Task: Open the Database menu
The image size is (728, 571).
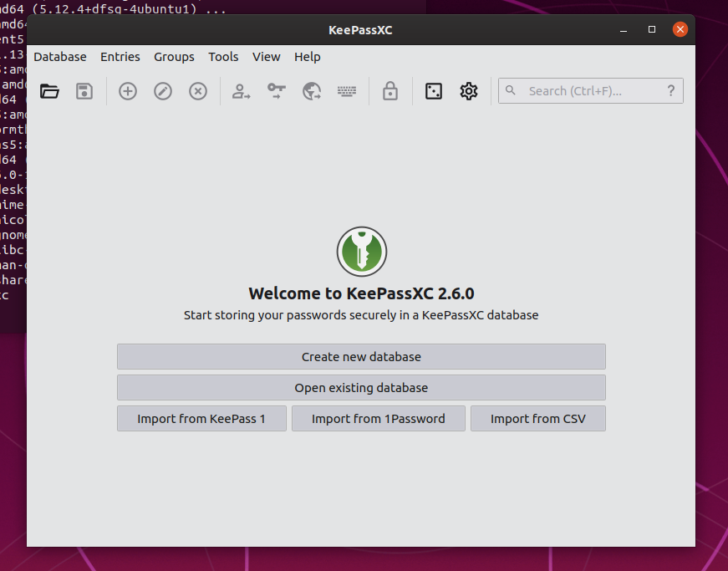Action: [x=60, y=57]
